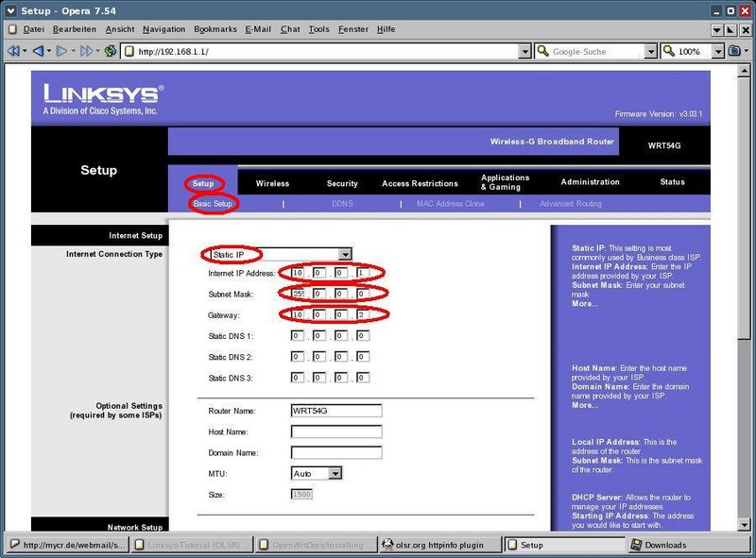Open the Forward button history arrow
Viewport: 756px width, 558px height.
pos(74,51)
